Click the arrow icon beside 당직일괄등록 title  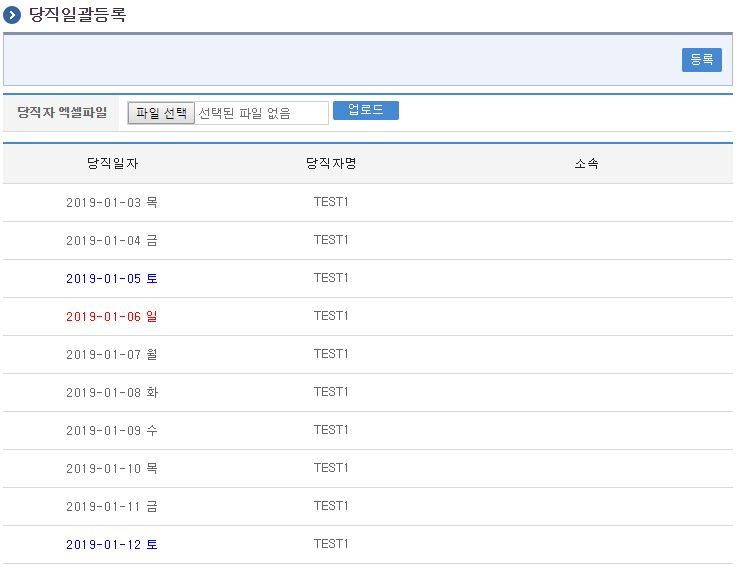(x=13, y=15)
